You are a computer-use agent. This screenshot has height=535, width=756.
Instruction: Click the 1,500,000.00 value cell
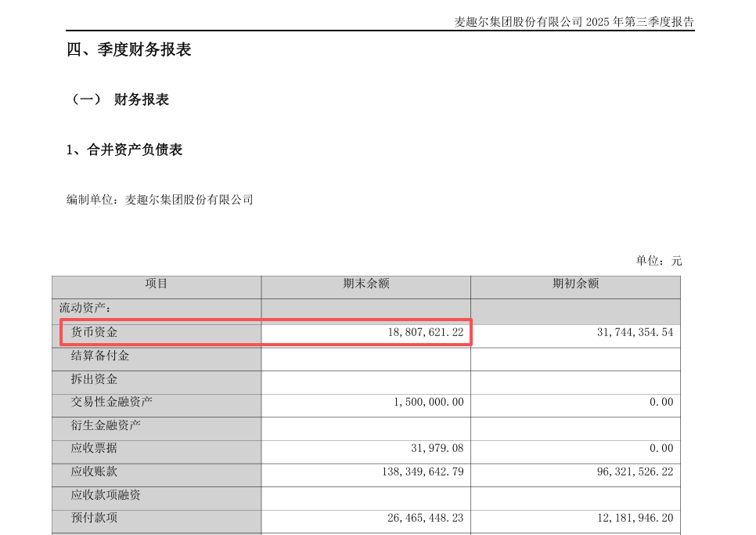428,403
